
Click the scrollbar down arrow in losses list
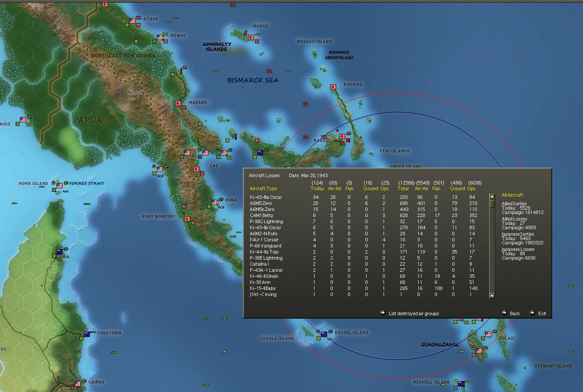(492, 296)
